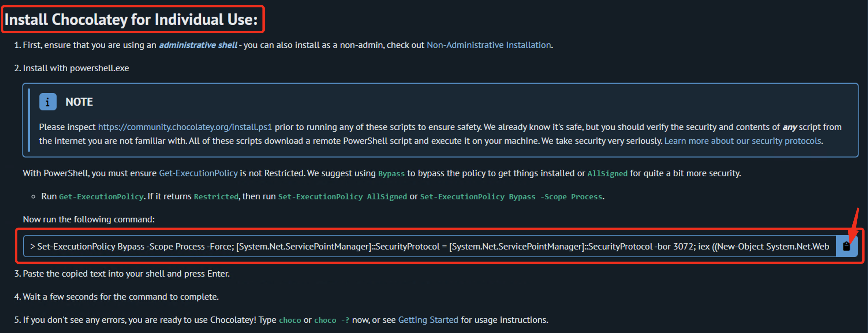
Task: Click the administrative shell link
Action: [x=198, y=45]
